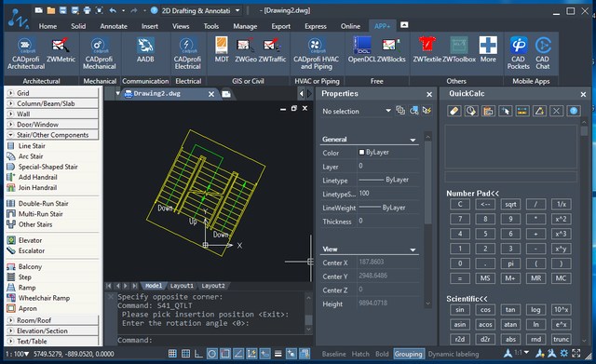596x364 pixels.
Task: Collapse the View properties section
Action: pos(413,249)
